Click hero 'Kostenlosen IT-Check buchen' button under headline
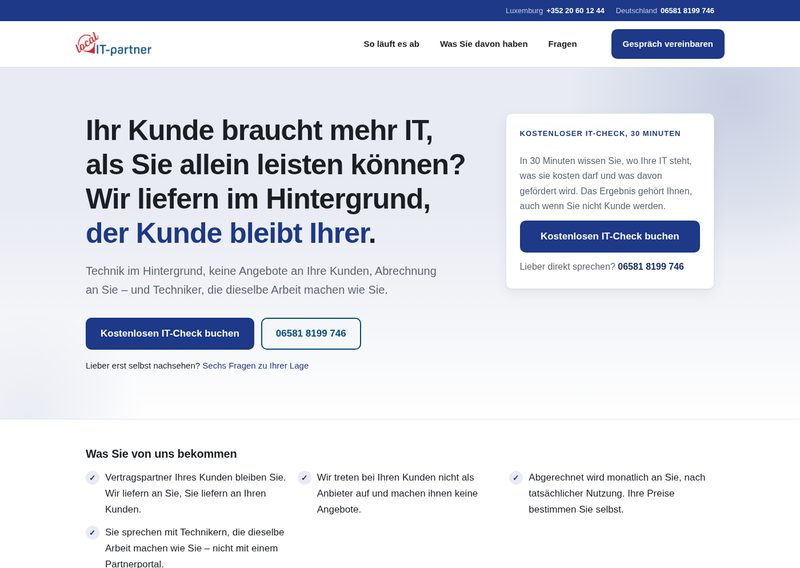 [170, 334]
